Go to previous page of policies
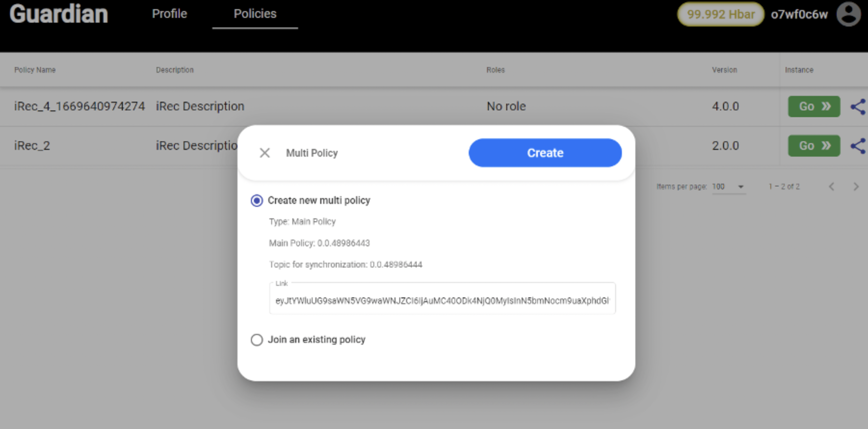 (x=831, y=187)
